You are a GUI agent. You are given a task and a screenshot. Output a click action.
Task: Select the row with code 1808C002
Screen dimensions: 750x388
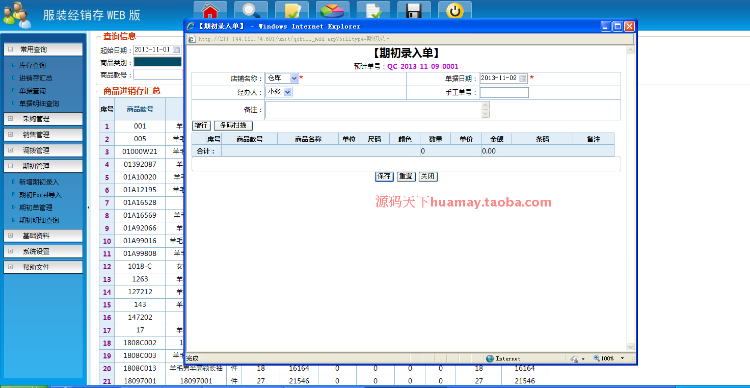[140, 343]
